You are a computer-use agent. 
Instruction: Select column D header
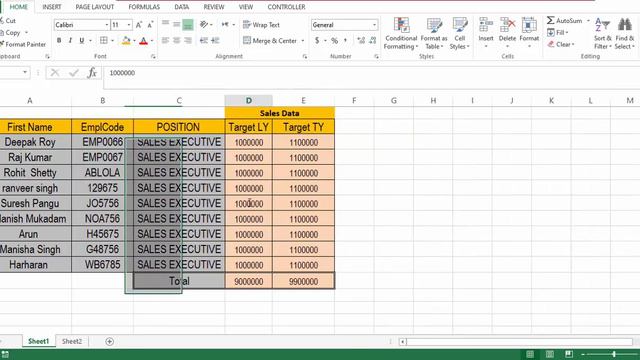click(249, 100)
